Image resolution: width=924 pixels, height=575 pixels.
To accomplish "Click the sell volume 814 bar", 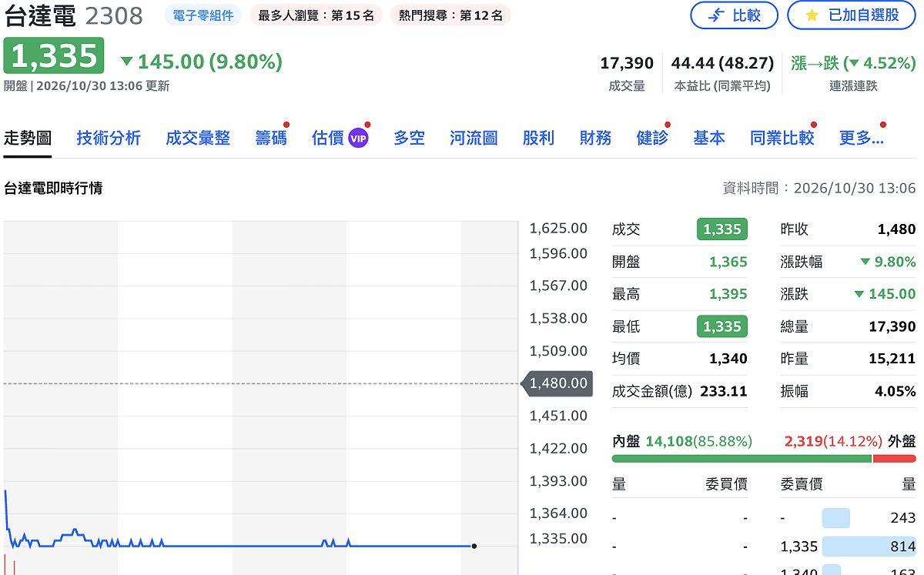I will tap(869, 547).
